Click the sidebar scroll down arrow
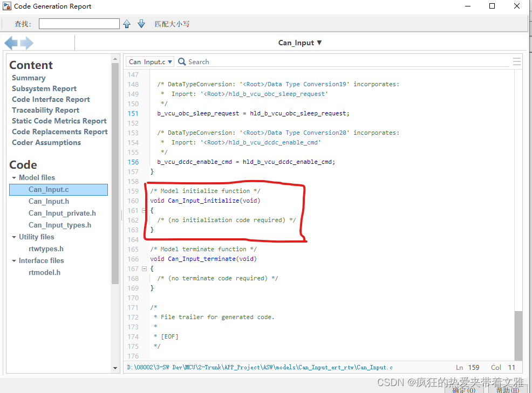Viewport: 532px width, 393px height. coord(115,368)
